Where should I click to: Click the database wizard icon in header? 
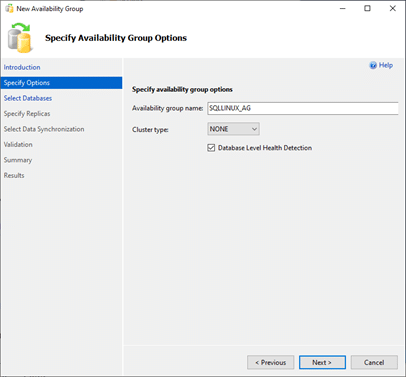20,38
